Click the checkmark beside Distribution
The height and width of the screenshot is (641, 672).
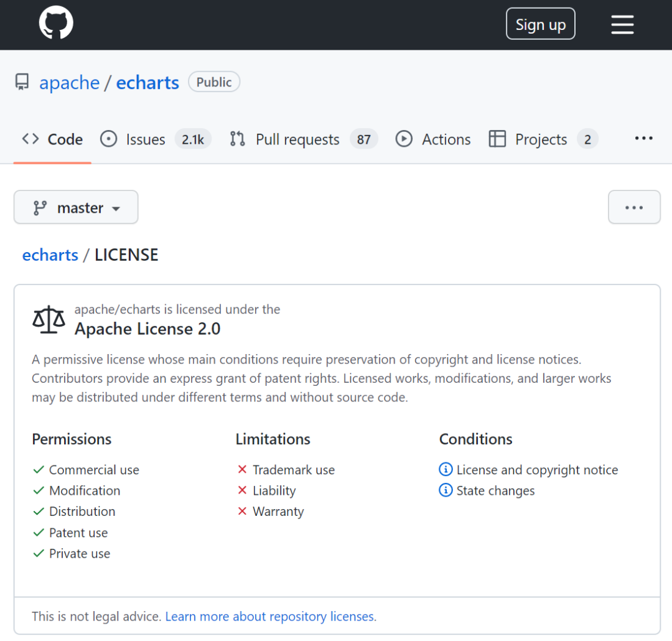(39, 511)
